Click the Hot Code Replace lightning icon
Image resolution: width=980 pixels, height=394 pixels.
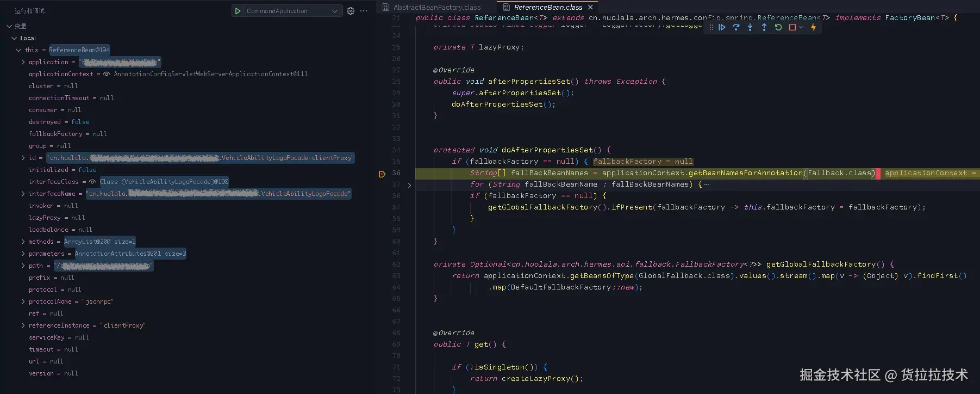(x=813, y=27)
